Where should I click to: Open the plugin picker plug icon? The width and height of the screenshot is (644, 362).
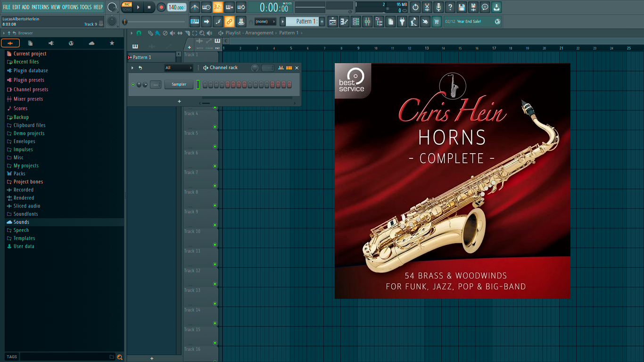tap(402, 21)
